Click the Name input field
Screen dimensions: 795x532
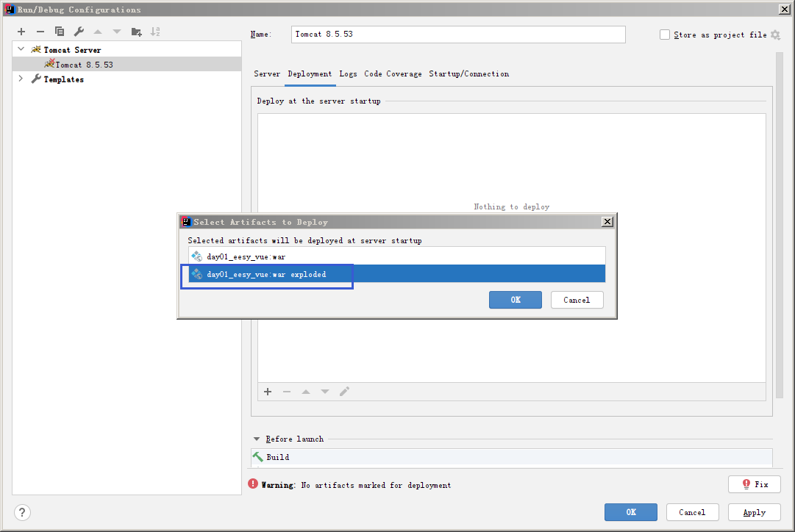point(458,35)
